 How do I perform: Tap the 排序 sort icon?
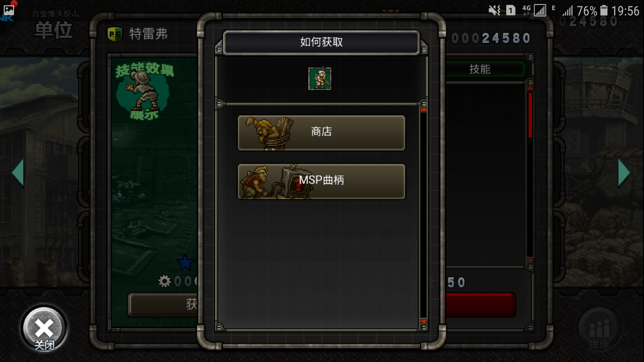pyautogui.click(x=599, y=330)
